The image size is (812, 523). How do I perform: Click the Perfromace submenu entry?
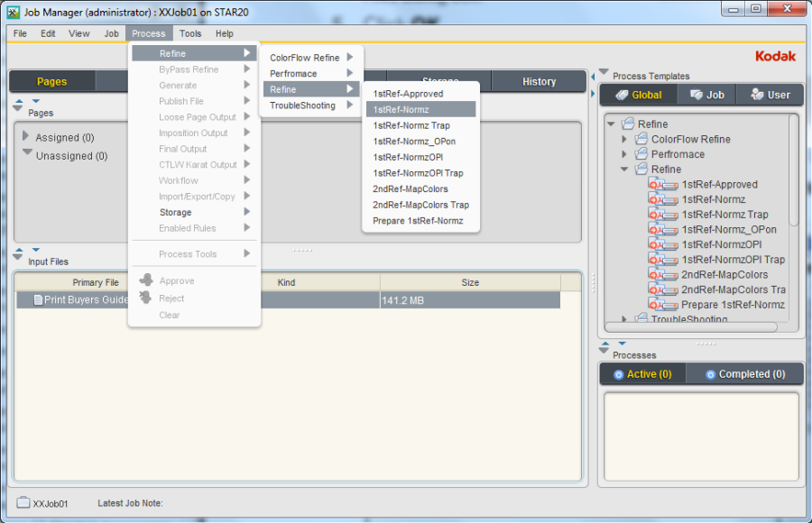pos(311,74)
